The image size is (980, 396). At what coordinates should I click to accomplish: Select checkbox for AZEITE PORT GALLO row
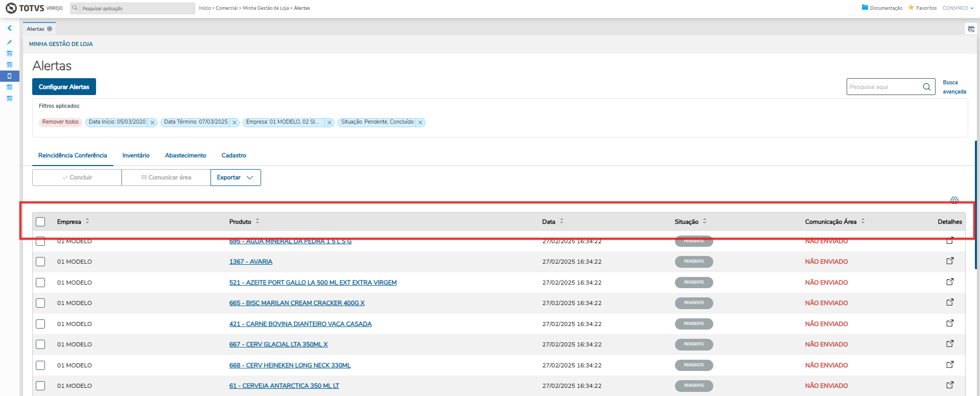tap(40, 283)
